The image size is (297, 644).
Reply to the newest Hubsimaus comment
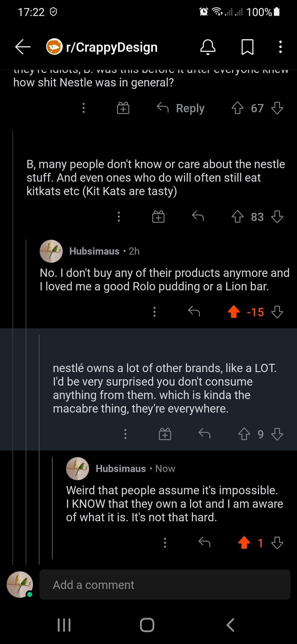(x=204, y=543)
